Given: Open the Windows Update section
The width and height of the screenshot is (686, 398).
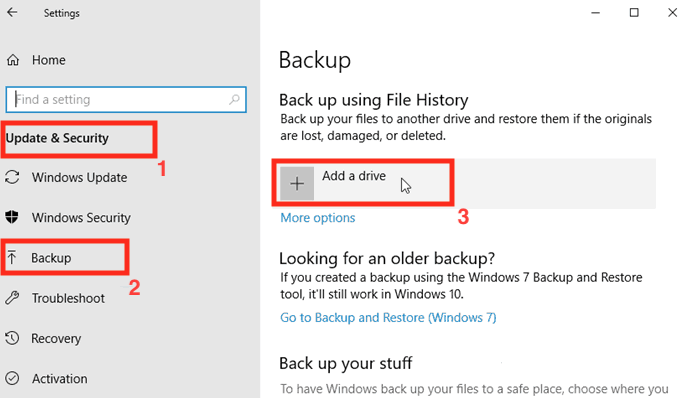Looking at the screenshot, I should pos(80,178).
